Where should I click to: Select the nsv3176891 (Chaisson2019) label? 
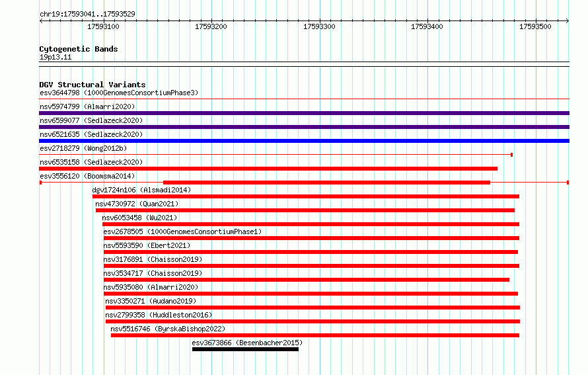point(153,259)
